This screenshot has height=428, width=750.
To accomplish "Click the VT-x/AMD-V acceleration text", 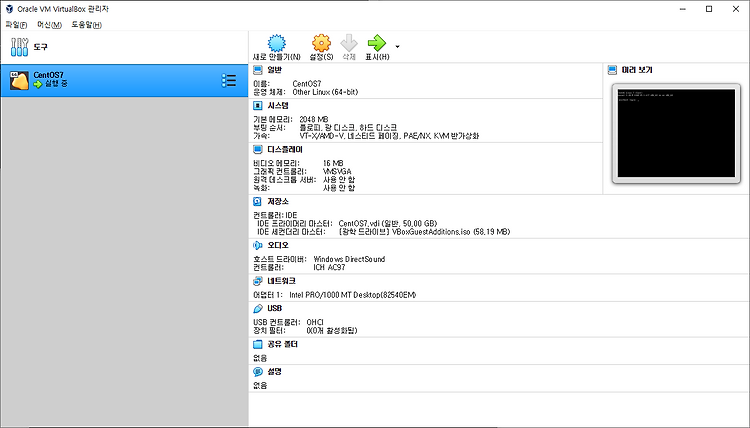I will tap(389, 136).
